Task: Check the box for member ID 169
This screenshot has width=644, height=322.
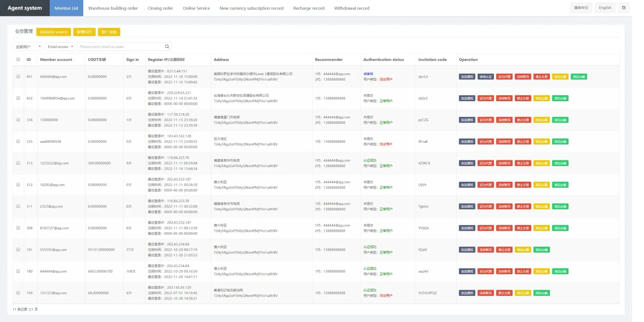Action: click(18, 293)
